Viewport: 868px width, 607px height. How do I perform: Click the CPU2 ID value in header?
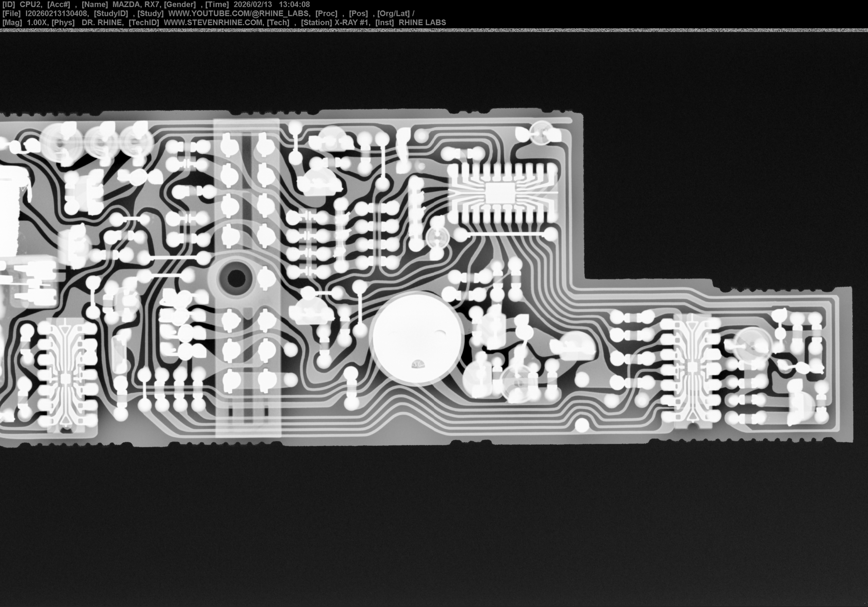[x=30, y=4]
